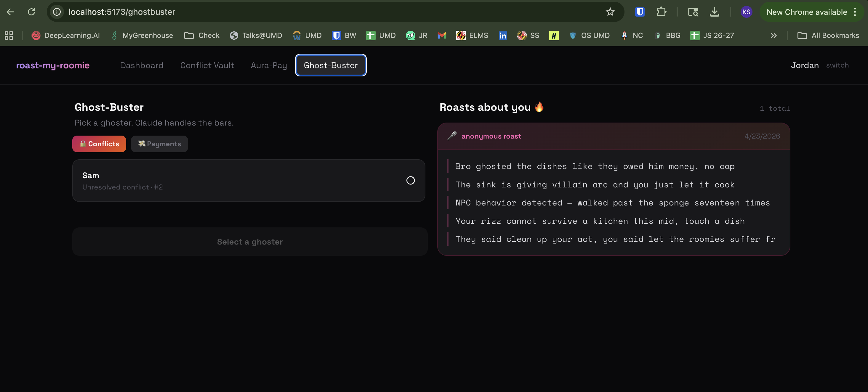Open the Extensions puzzle icon
868x392 pixels.
point(661,12)
